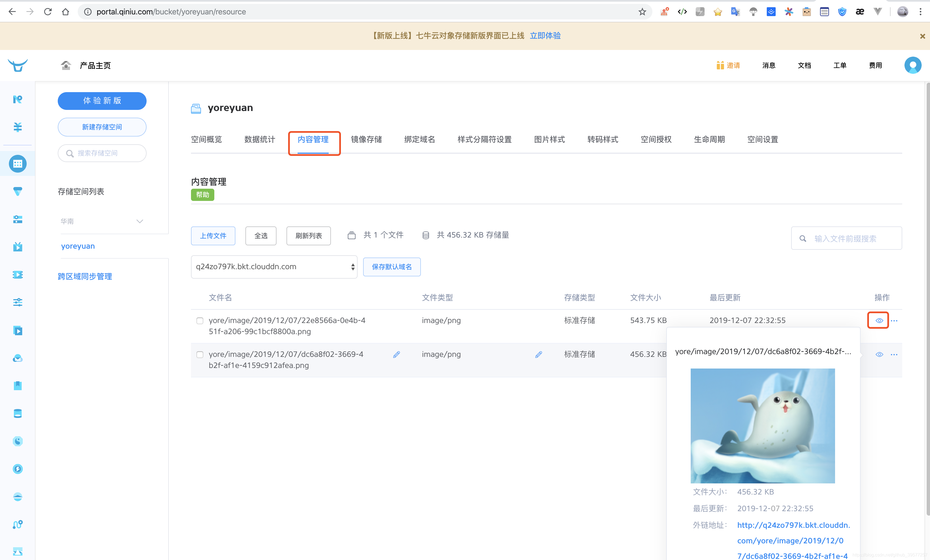Open the object storage sidebar icon
Image resolution: width=930 pixels, height=560 pixels.
click(18, 164)
